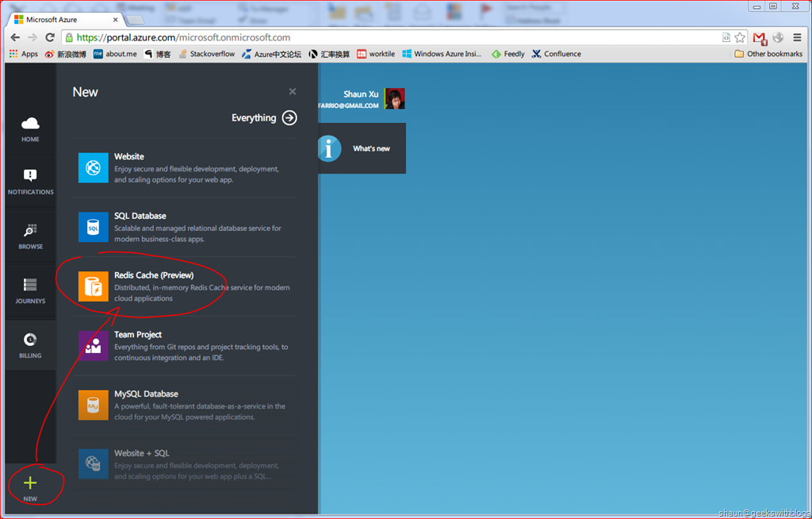Image resolution: width=812 pixels, height=519 pixels.
Task: Open the Notifications sidebar icon
Action: pos(30,175)
